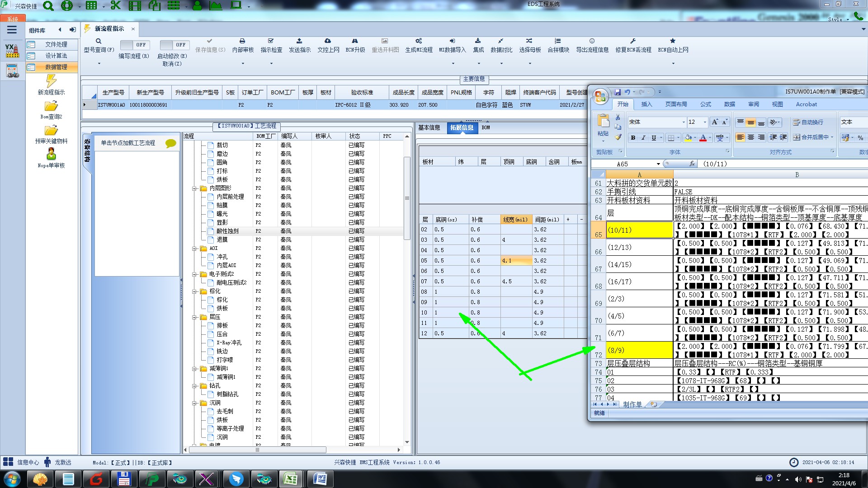Click the Excel fill color bucket
This screenshot has width=868, height=488.
coord(688,138)
